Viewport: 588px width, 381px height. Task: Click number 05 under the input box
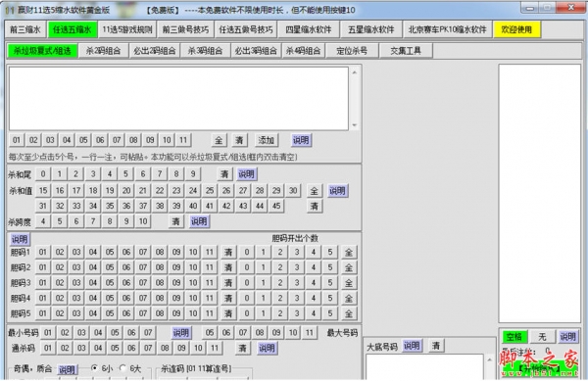(83, 140)
